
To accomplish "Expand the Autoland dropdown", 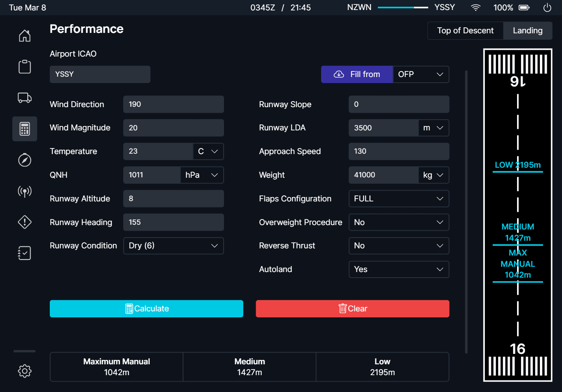I will [x=399, y=270].
